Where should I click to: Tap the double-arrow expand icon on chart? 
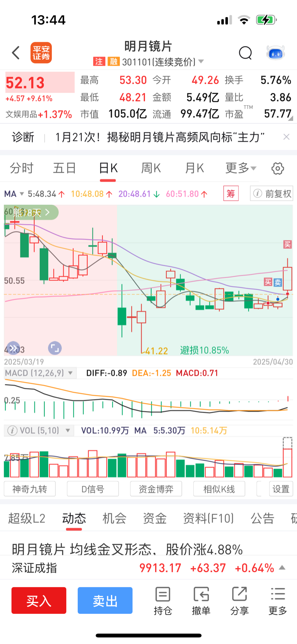coord(13,348)
